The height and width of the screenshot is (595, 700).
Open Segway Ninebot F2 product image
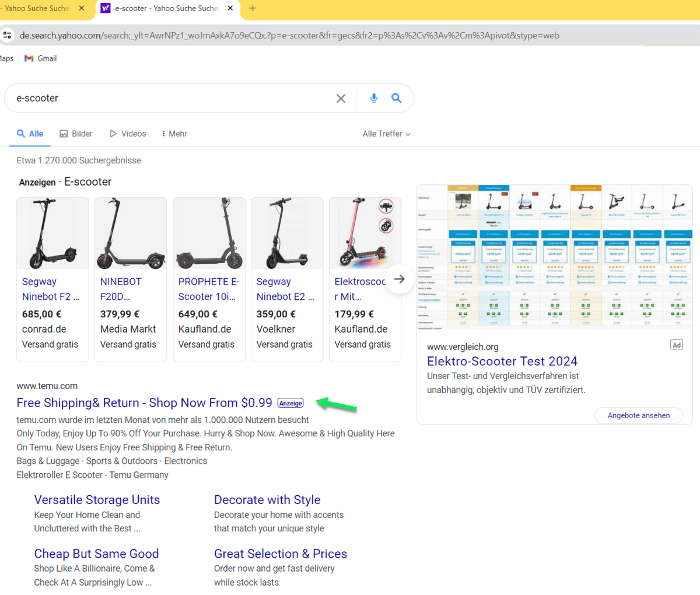click(x=53, y=233)
